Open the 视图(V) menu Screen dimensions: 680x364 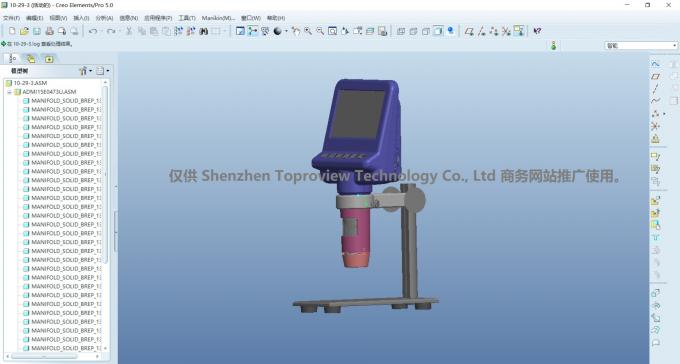coord(58,18)
